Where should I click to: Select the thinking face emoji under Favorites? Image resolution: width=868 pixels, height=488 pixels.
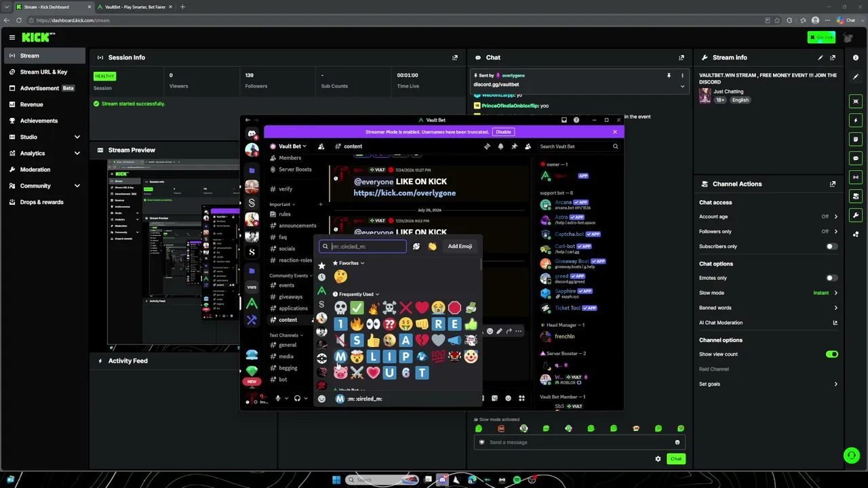click(340, 276)
